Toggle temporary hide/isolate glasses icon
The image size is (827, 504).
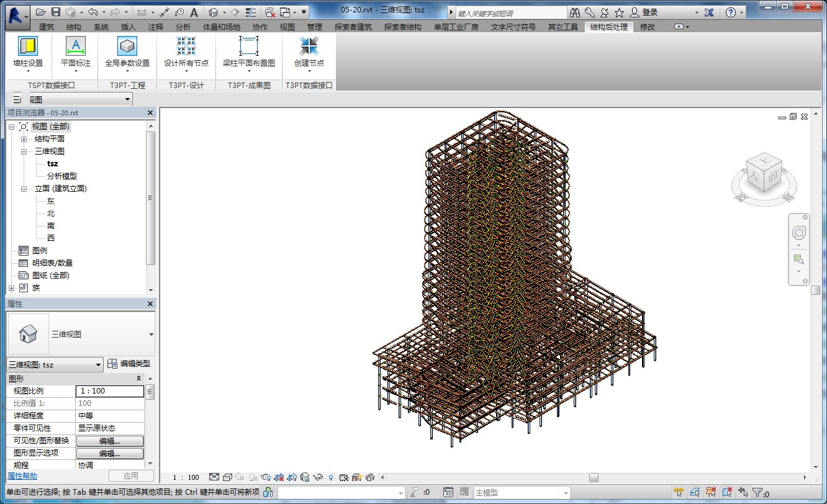pyautogui.click(x=319, y=477)
